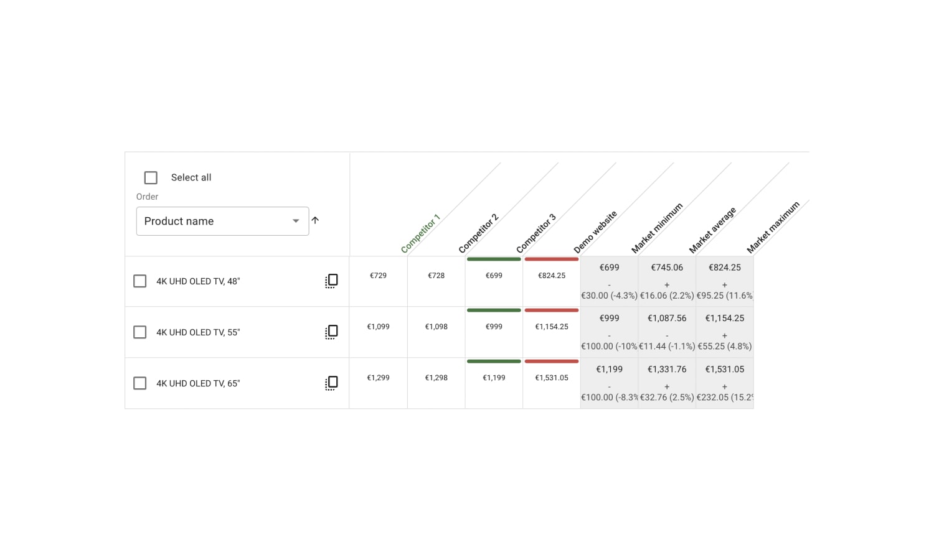Click the Competitor 3 column header
The width and height of the screenshot is (934, 560).
535,233
